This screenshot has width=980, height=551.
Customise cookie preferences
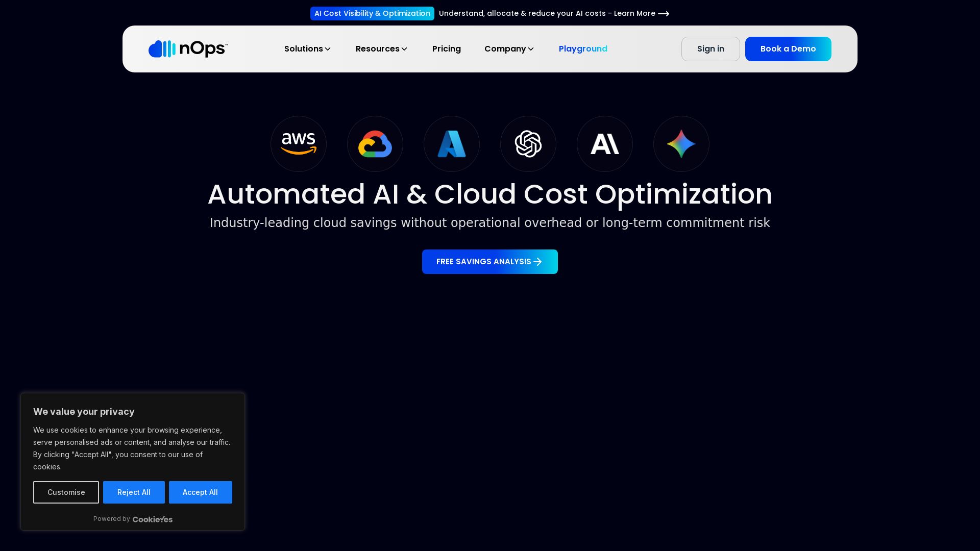tap(66, 492)
